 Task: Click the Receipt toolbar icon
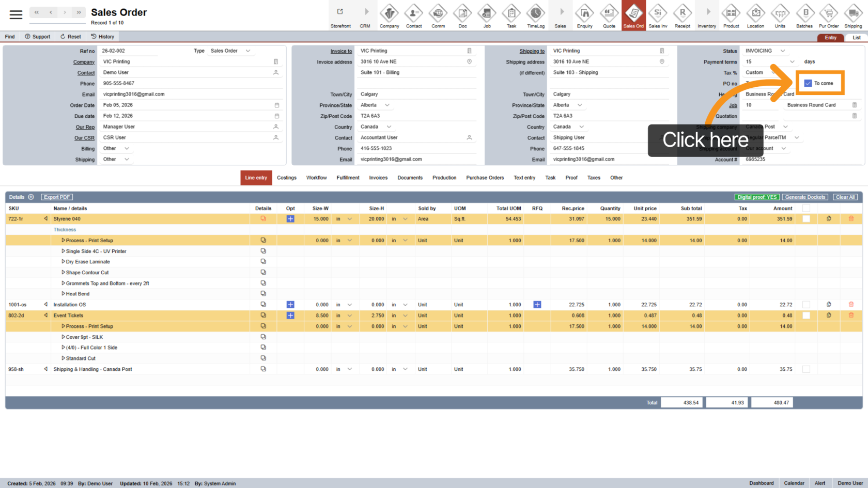(x=682, y=15)
